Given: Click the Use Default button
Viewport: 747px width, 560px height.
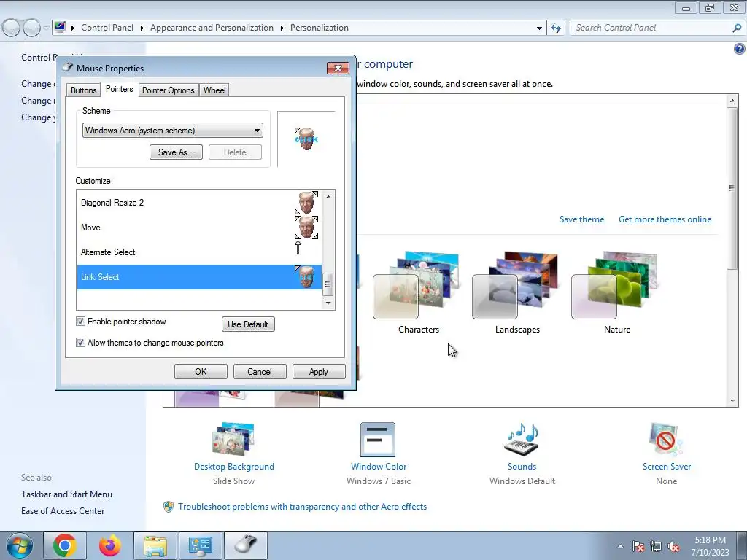Looking at the screenshot, I should click(248, 324).
